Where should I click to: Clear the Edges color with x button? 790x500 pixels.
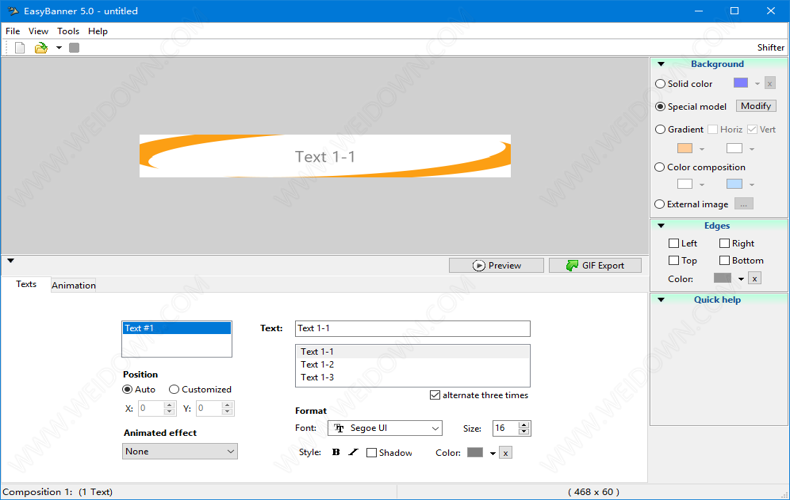(x=754, y=279)
